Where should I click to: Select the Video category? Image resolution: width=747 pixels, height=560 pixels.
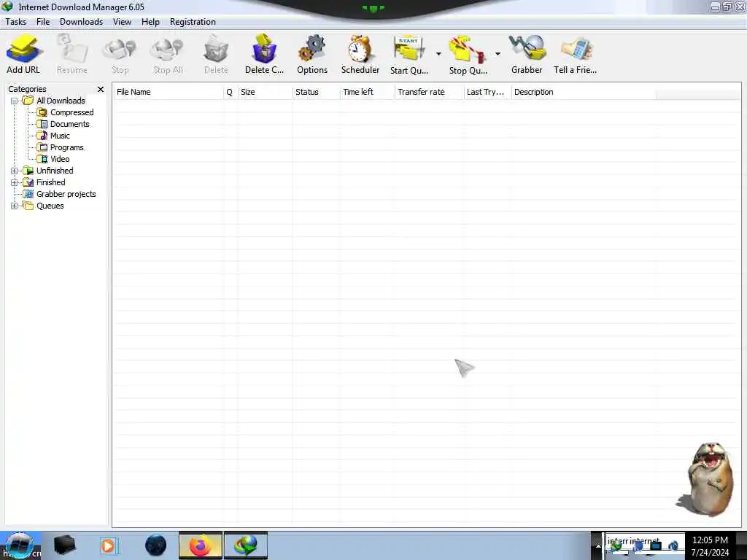tap(60, 159)
